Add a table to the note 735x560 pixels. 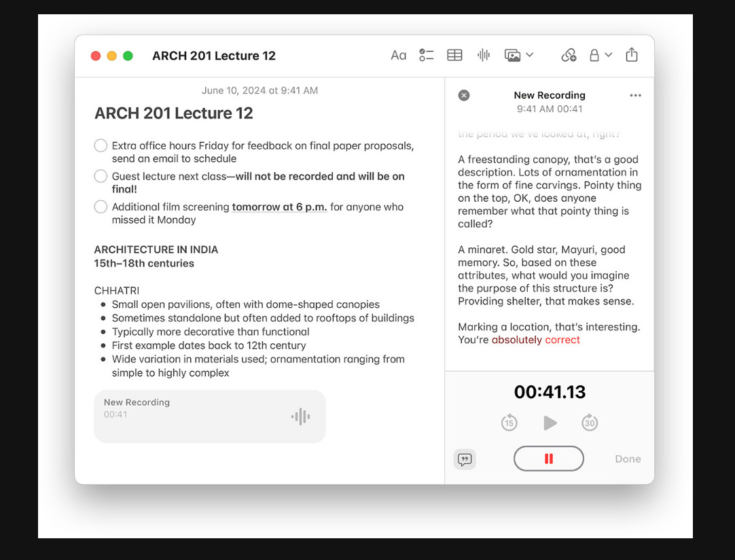click(454, 56)
